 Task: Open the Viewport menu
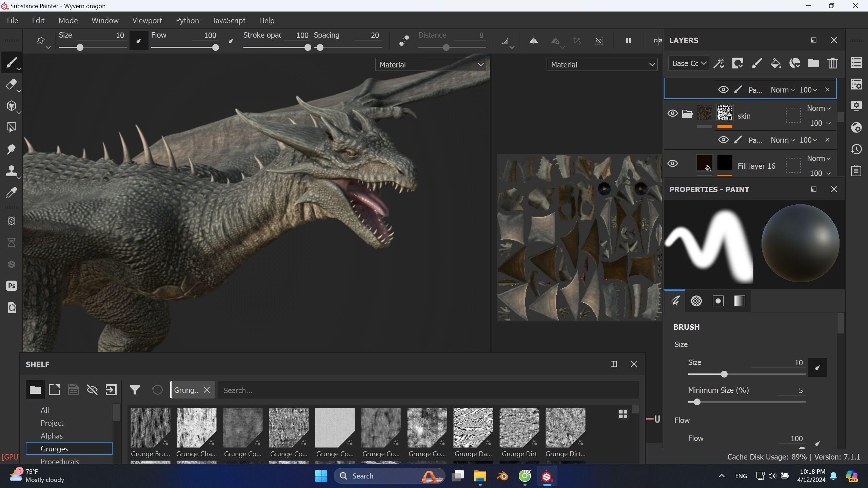(147, 20)
